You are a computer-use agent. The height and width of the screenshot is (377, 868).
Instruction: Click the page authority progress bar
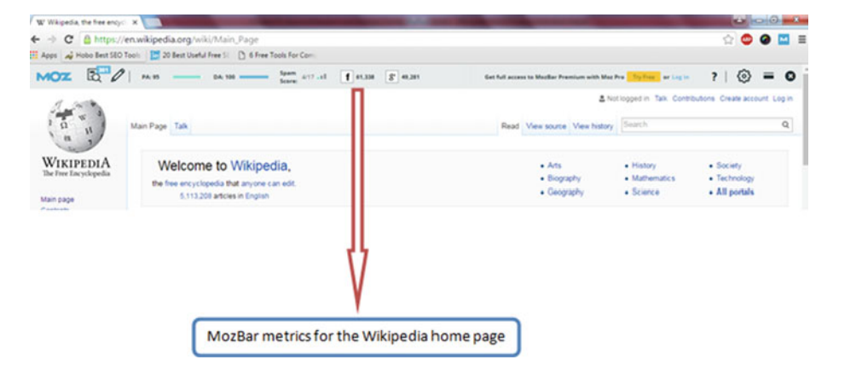click(187, 77)
